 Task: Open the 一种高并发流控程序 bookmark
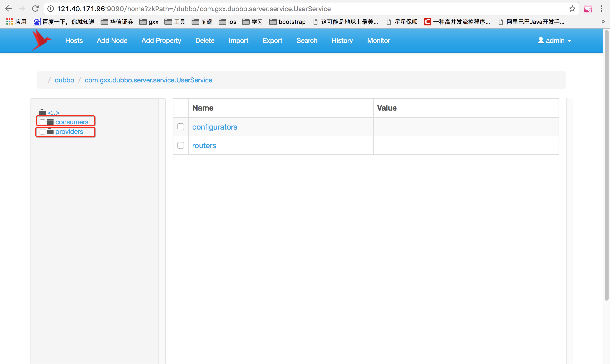click(457, 22)
